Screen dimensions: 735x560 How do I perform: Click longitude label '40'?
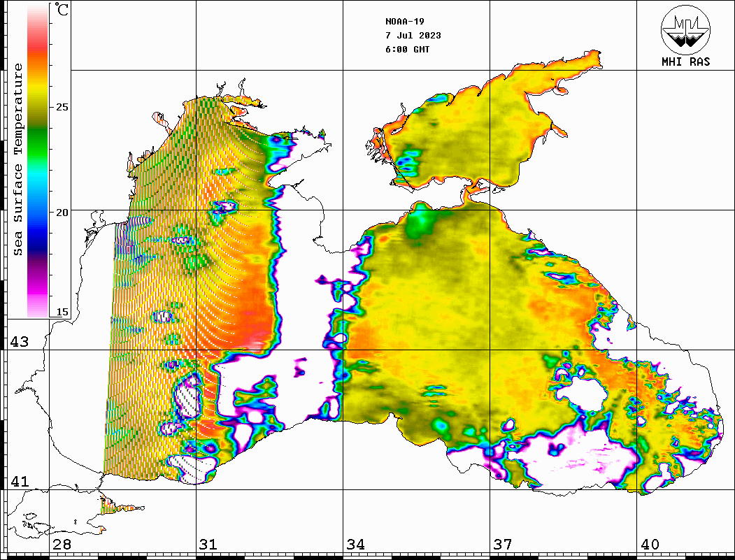(650, 544)
